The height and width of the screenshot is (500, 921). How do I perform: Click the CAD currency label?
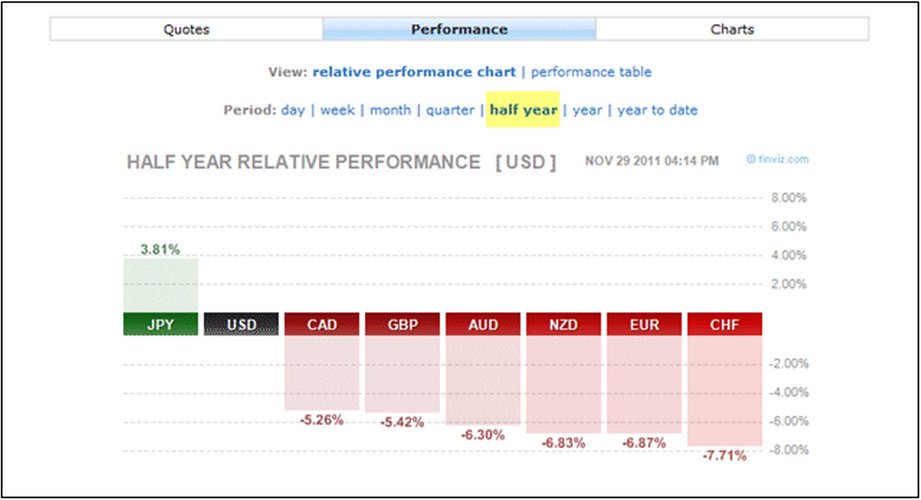[x=321, y=324]
